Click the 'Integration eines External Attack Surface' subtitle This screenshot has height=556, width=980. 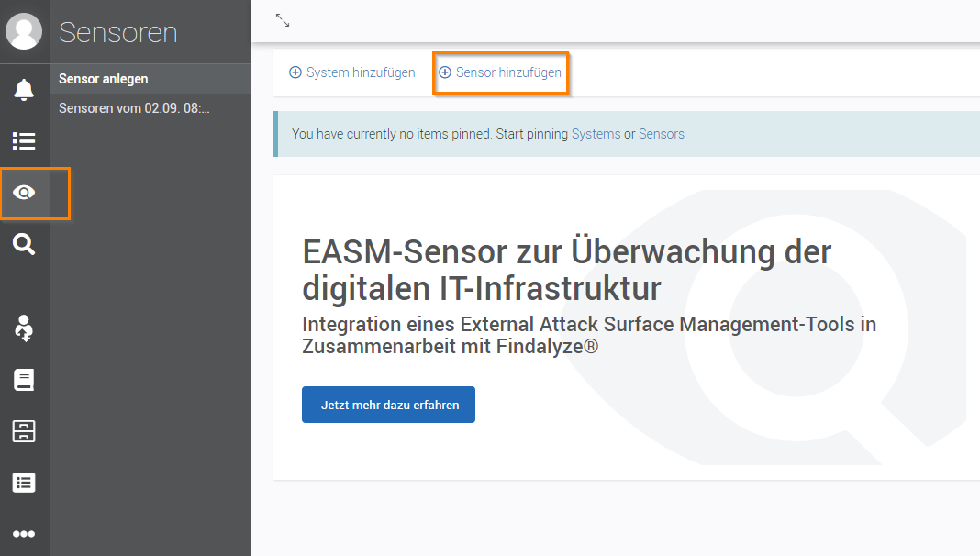(589, 335)
